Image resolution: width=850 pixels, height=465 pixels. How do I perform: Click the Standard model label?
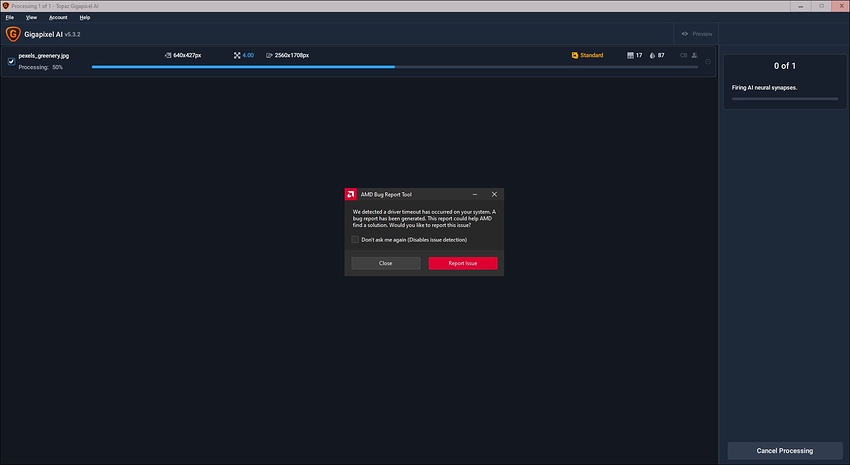click(591, 55)
